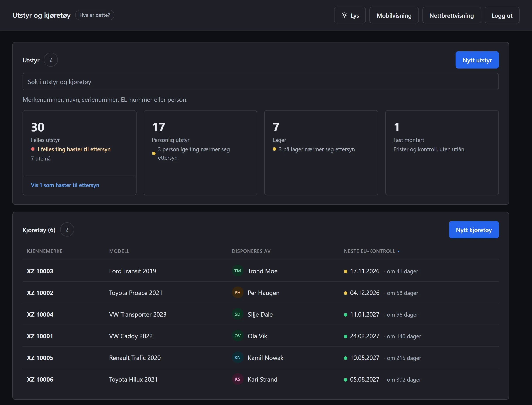Click the name Kamil Nowak

point(266,358)
